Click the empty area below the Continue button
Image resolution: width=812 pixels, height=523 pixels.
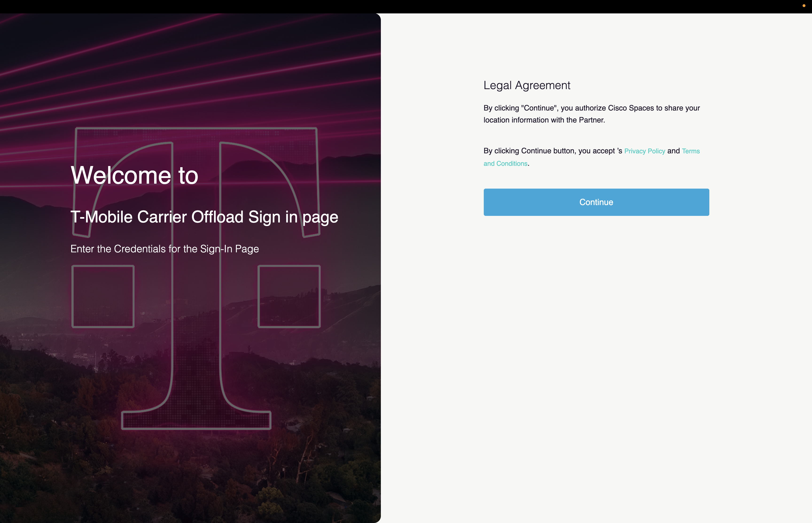click(596, 340)
